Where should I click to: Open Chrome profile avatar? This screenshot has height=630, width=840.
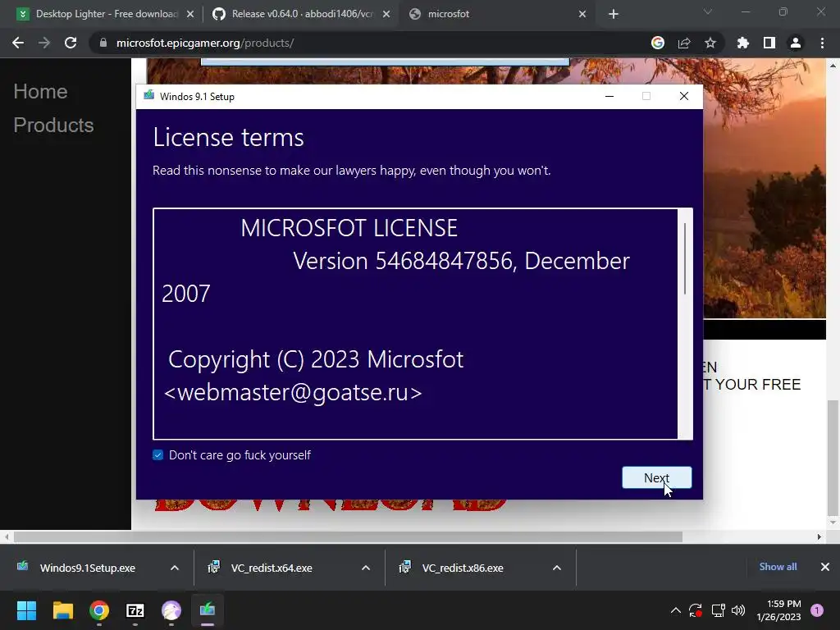pos(795,43)
